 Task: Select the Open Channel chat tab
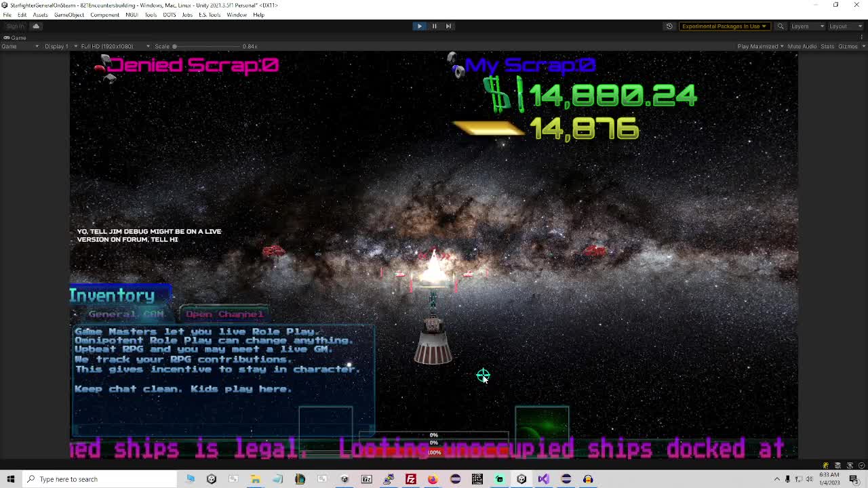point(224,314)
